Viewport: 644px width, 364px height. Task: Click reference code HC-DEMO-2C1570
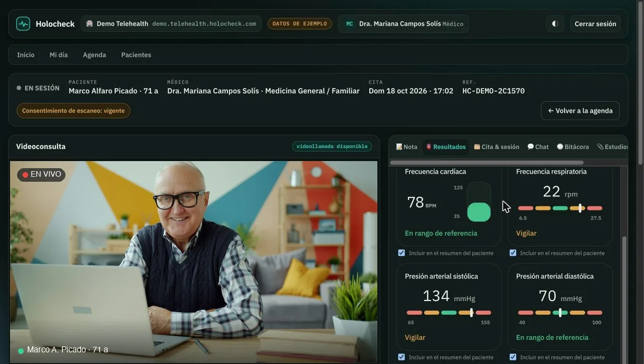tap(494, 91)
